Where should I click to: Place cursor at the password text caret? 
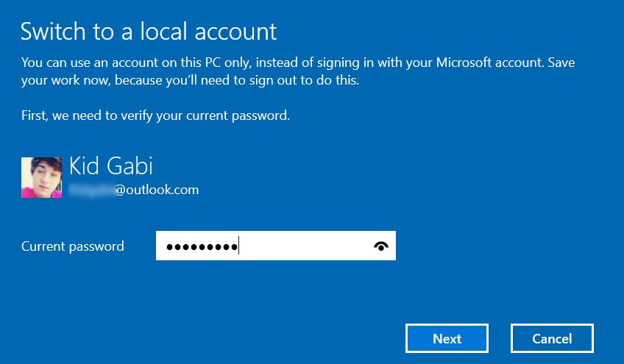coord(238,245)
